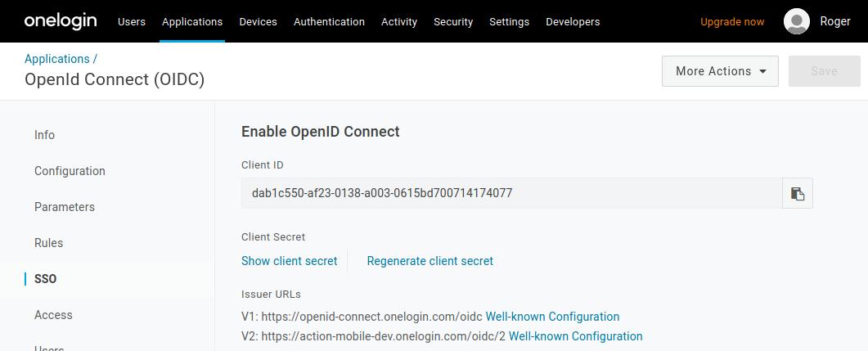Open Roger's user avatar menu
The image size is (868, 351).
(x=797, y=21)
